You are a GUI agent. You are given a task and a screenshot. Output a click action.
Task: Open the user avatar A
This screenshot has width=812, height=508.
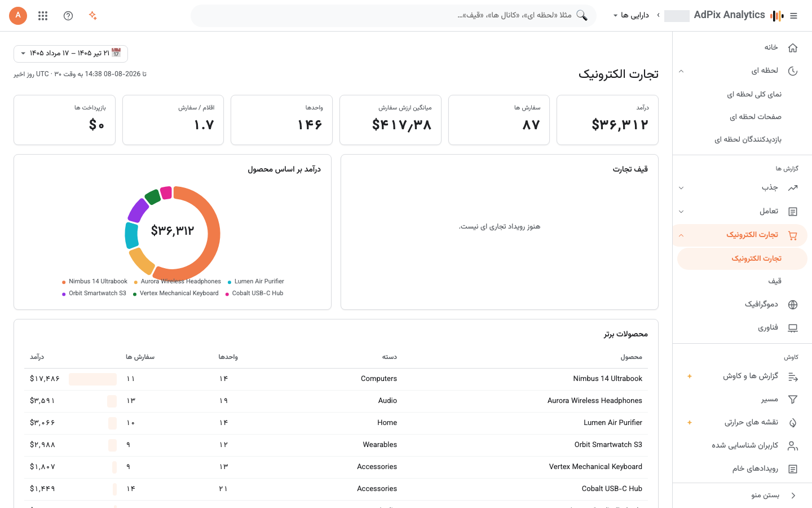pyautogui.click(x=18, y=16)
